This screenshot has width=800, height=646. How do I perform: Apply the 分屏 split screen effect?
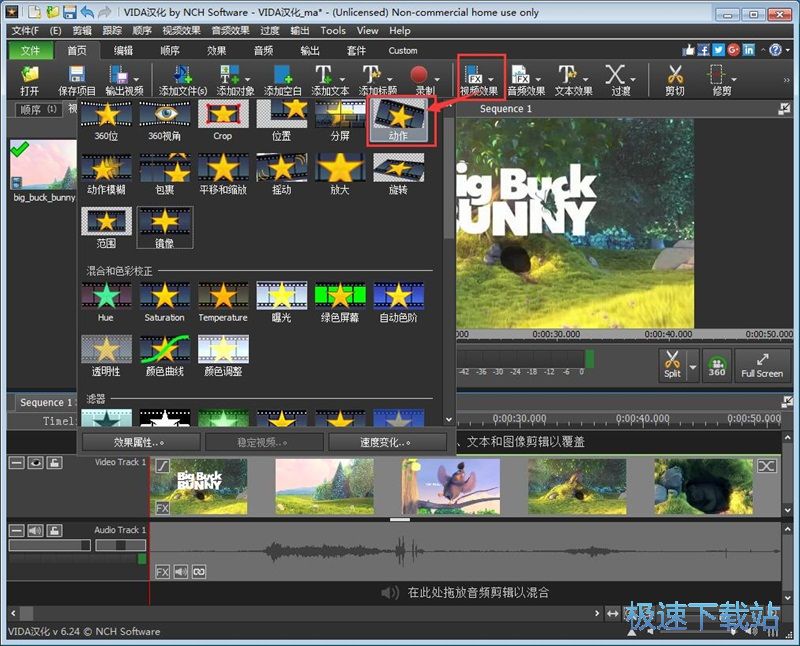(340, 121)
